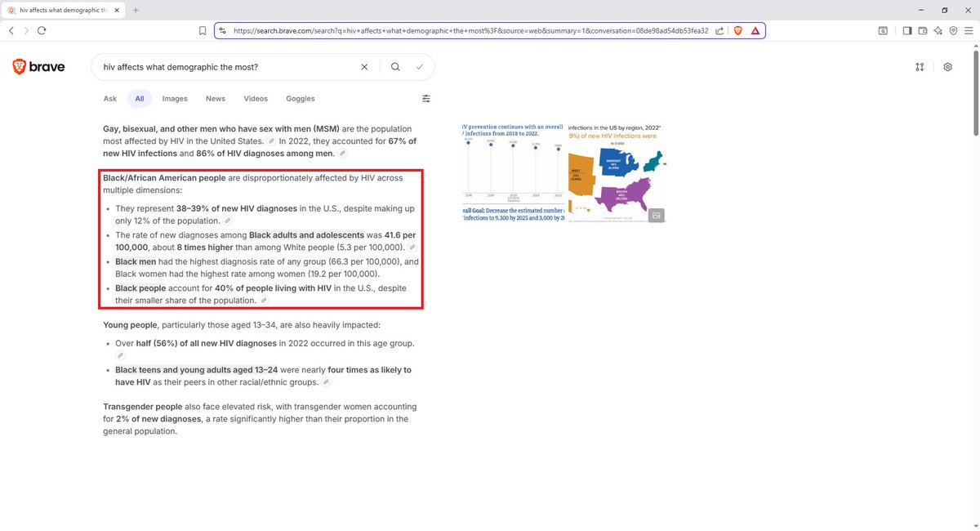Switch to the Videos tab
The width and height of the screenshot is (980, 531).
[x=256, y=99]
